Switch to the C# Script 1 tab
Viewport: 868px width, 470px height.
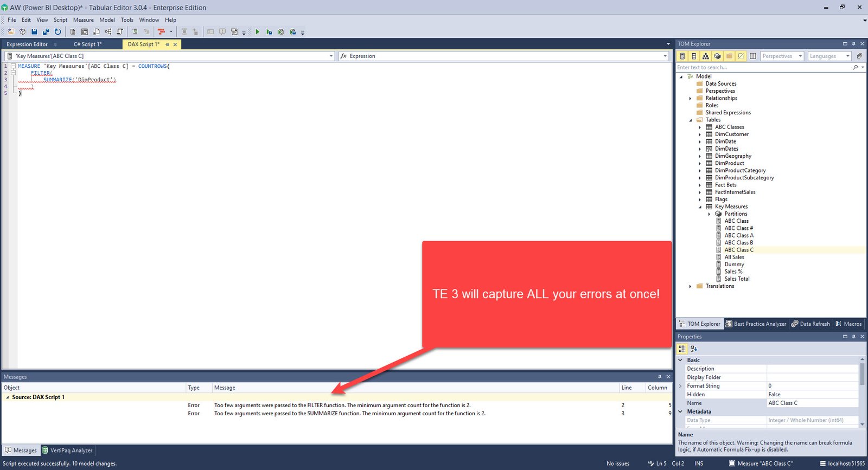(x=88, y=44)
